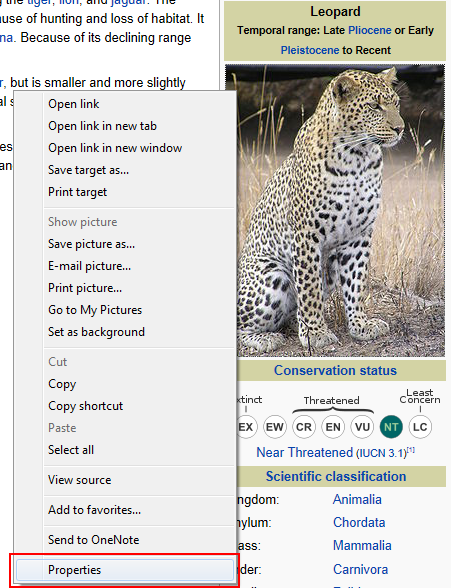Click the Mammalia link
451x588 pixels.
point(362,546)
